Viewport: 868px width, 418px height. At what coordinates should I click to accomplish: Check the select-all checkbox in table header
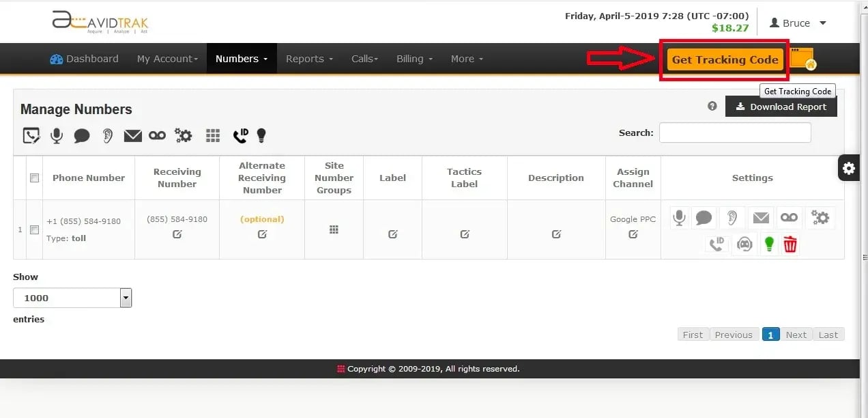click(35, 178)
